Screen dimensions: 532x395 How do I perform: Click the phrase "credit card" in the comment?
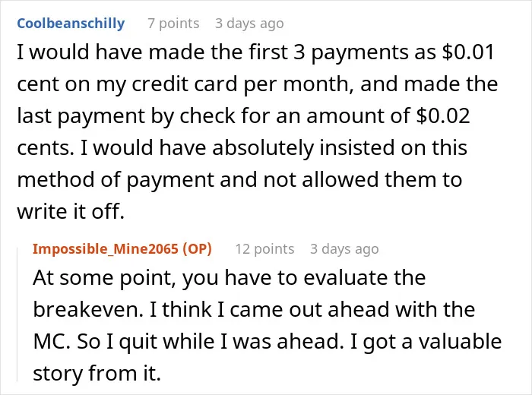[x=185, y=84]
